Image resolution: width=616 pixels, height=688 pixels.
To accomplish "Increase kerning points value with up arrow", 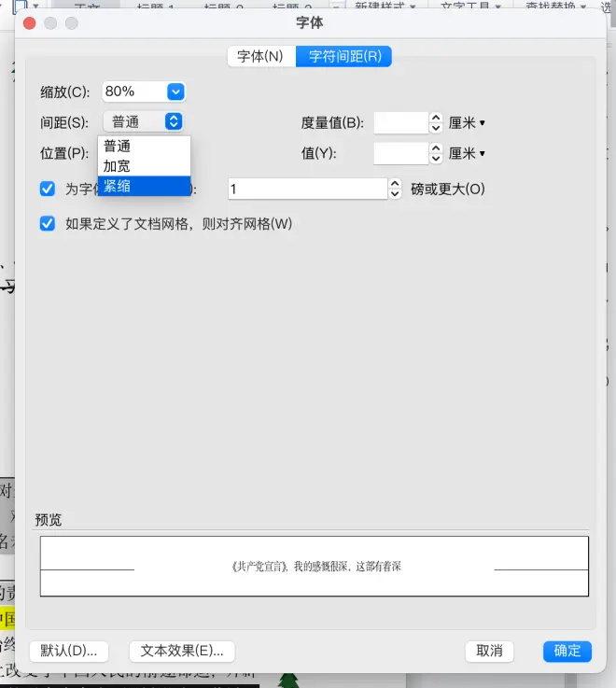I will point(395,184).
